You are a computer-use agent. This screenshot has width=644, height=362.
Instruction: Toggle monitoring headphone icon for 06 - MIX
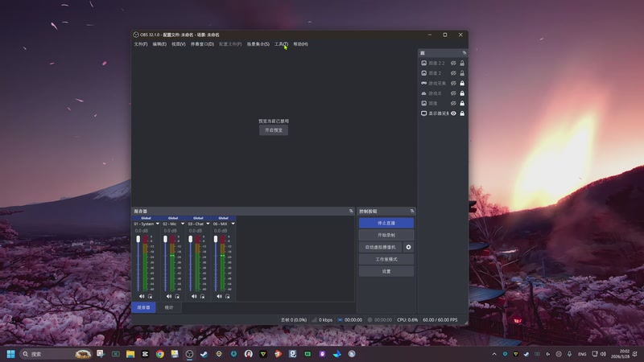pos(227,296)
